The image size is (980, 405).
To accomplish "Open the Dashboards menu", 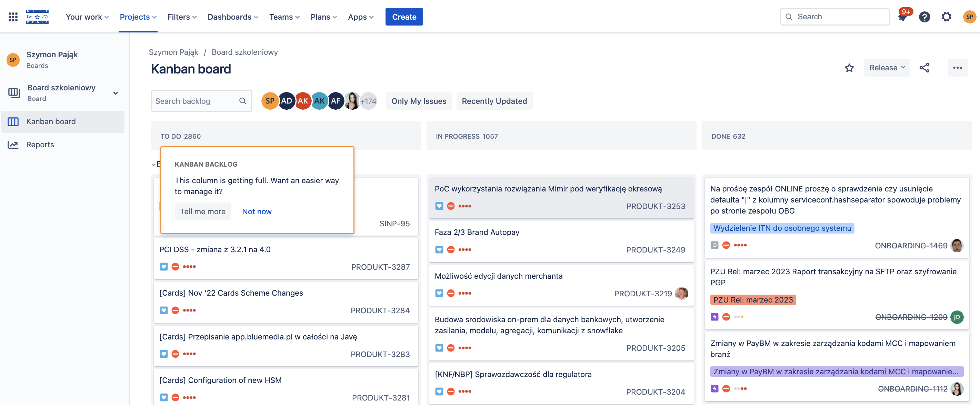I will [x=232, y=17].
